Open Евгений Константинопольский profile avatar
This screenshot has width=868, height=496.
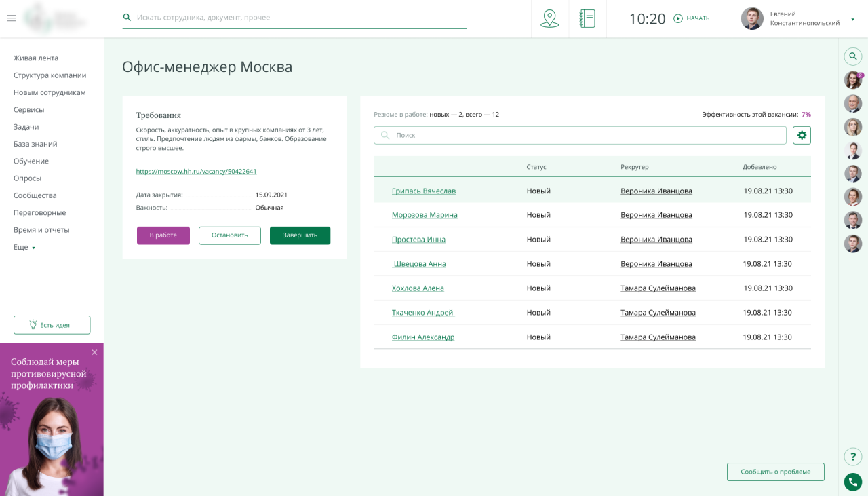(x=752, y=18)
